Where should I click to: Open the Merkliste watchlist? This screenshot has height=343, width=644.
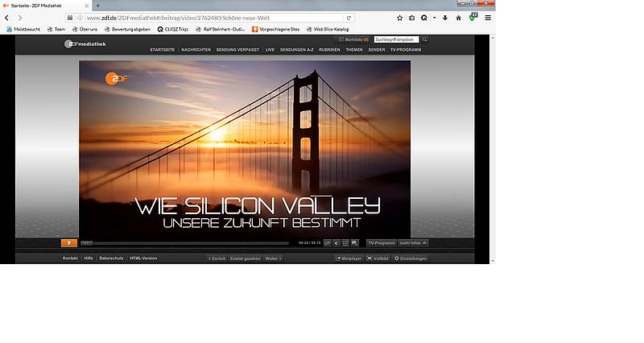pyautogui.click(x=353, y=39)
